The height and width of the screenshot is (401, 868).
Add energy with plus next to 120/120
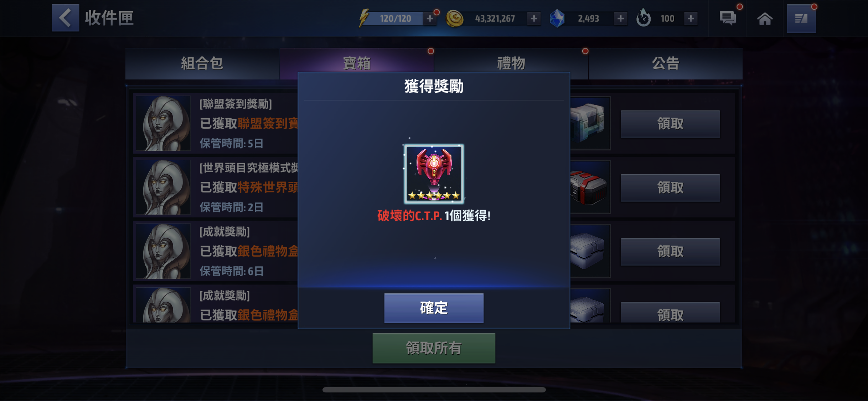pos(430,19)
